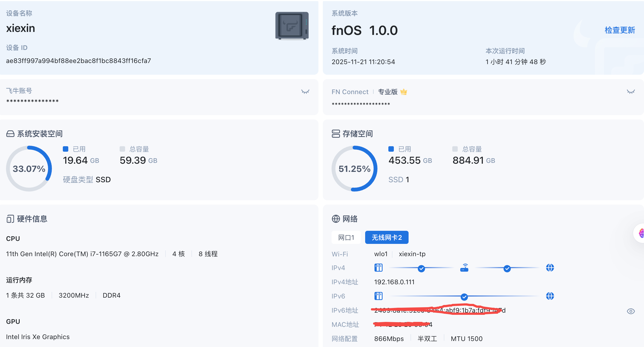This screenshot has height=347, width=644.
Task: Click the IPv4 internet globe icon
Action: pos(550,268)
